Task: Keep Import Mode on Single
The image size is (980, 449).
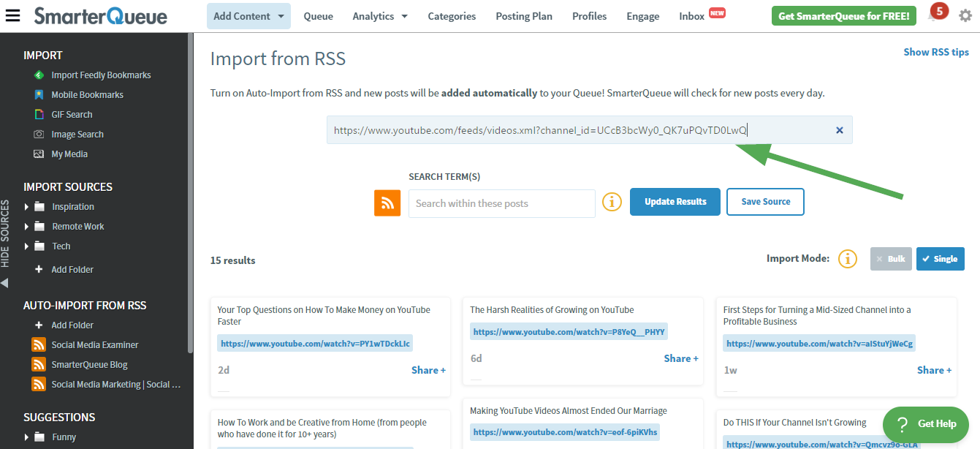Action: pyautogui.click(x=941, y=258)
